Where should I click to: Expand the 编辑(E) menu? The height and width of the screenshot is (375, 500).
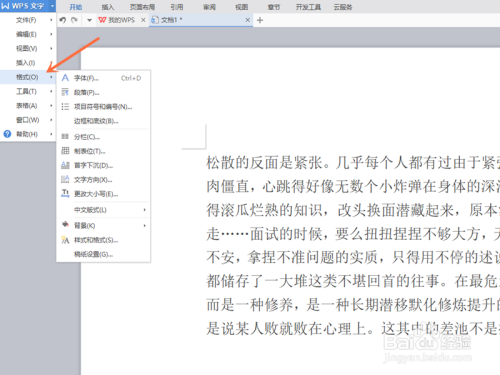coord(28,34)
